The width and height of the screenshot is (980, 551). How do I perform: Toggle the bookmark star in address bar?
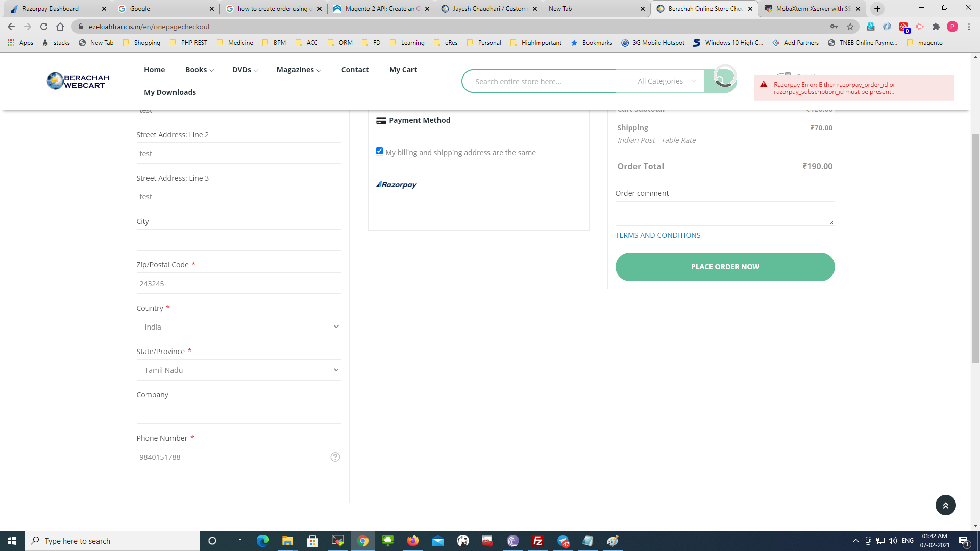pos(850,27)
